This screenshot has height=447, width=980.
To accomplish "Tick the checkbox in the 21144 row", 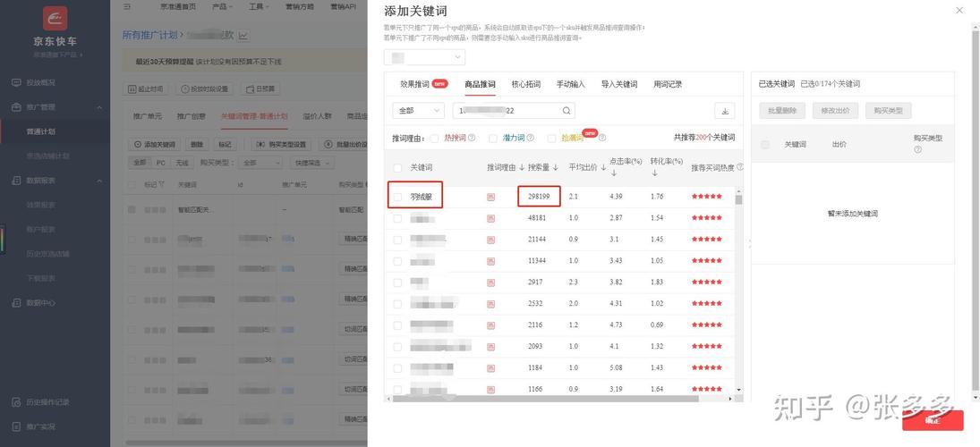I will pos(397,240).
